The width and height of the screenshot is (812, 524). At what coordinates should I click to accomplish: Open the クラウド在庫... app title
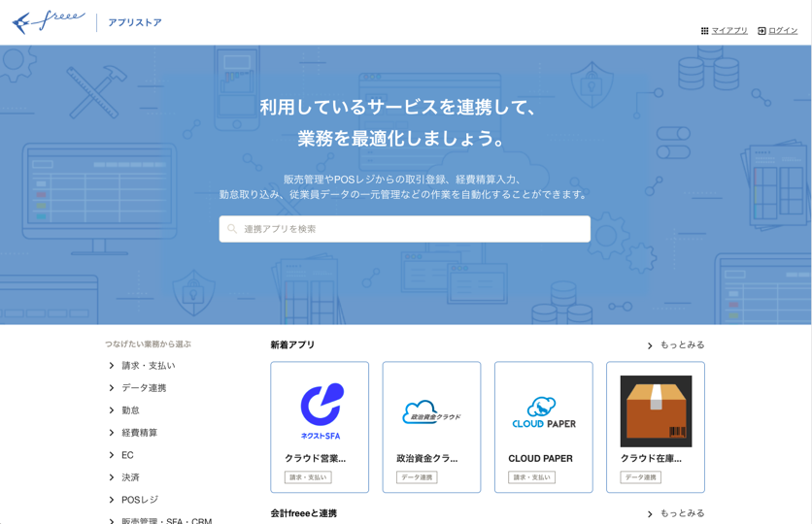[651, 458]
